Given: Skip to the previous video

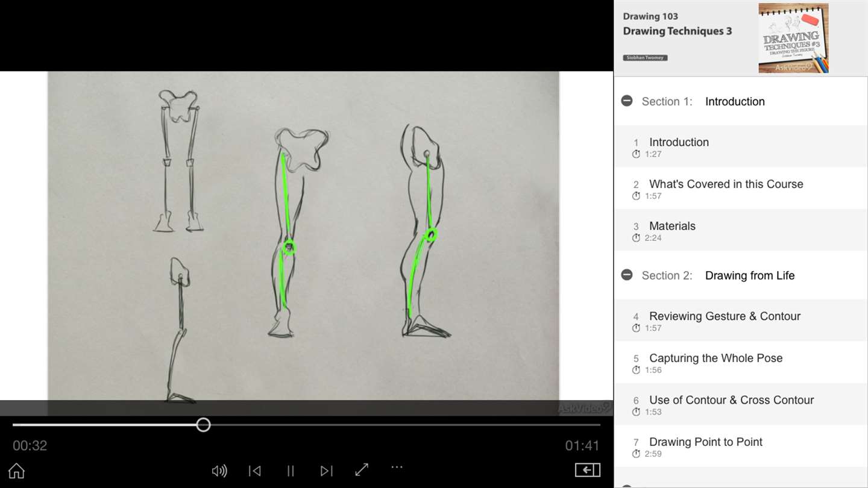Looking at the screenshot, I should click(255, 471).
